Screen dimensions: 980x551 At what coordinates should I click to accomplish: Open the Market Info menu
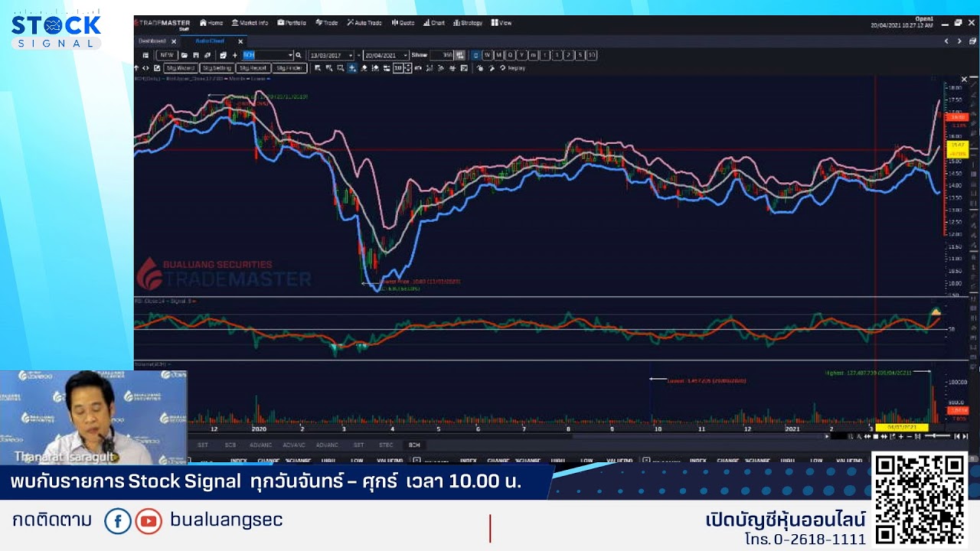coord(250,23)
